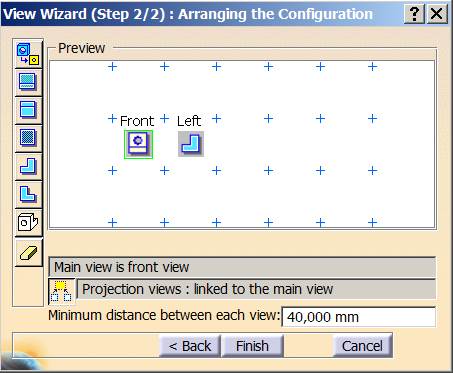Choose the Right view icon in the side toolbar
This screenshot has height=373, width=453.
pyautogui.click(x=28, y=194)
